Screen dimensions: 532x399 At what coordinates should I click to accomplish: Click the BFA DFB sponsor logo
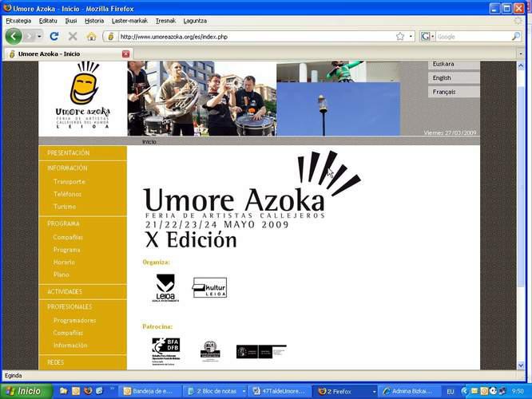(x=165, y=351)
